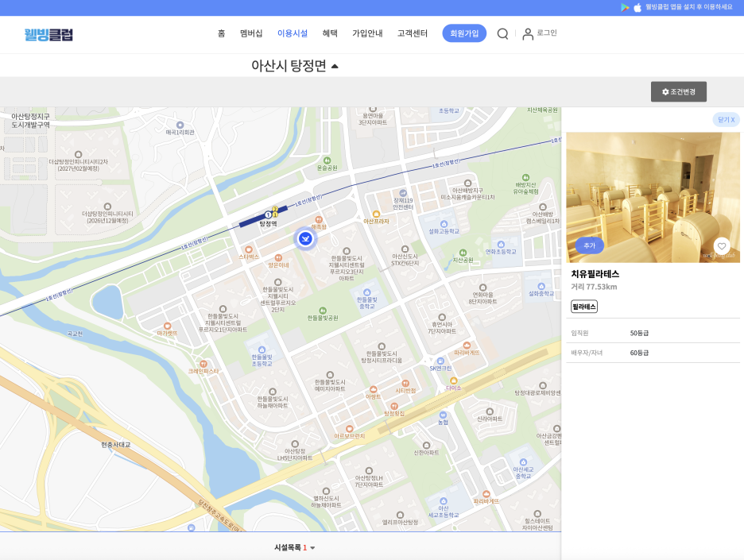Click the 필라테스 category tag
Screen dimensions: 744x560
point(583,307)
